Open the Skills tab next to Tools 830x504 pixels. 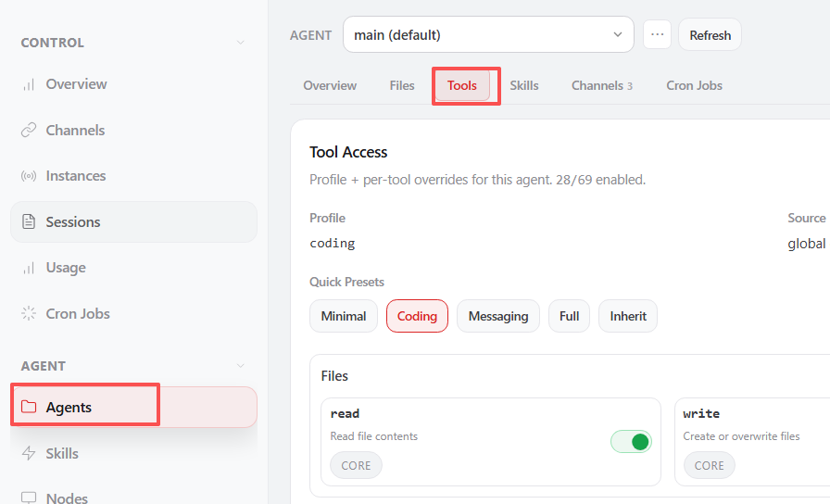[524, 85]
